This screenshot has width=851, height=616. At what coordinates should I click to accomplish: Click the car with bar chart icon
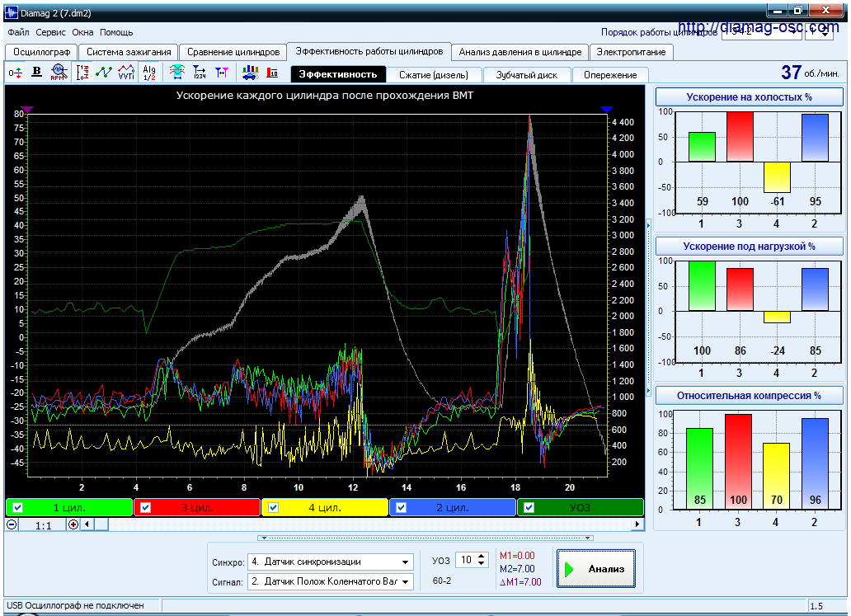click(x=250, y=73)
